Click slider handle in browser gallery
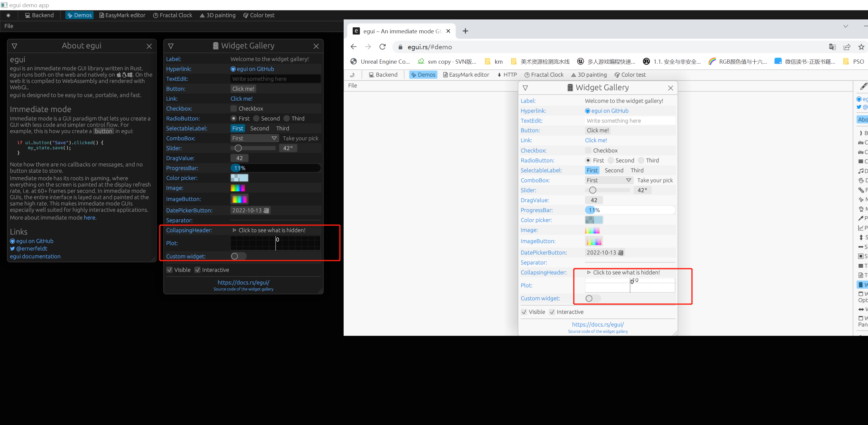Image resolution: width=868 pixels, height=425 pixels. 593,190
